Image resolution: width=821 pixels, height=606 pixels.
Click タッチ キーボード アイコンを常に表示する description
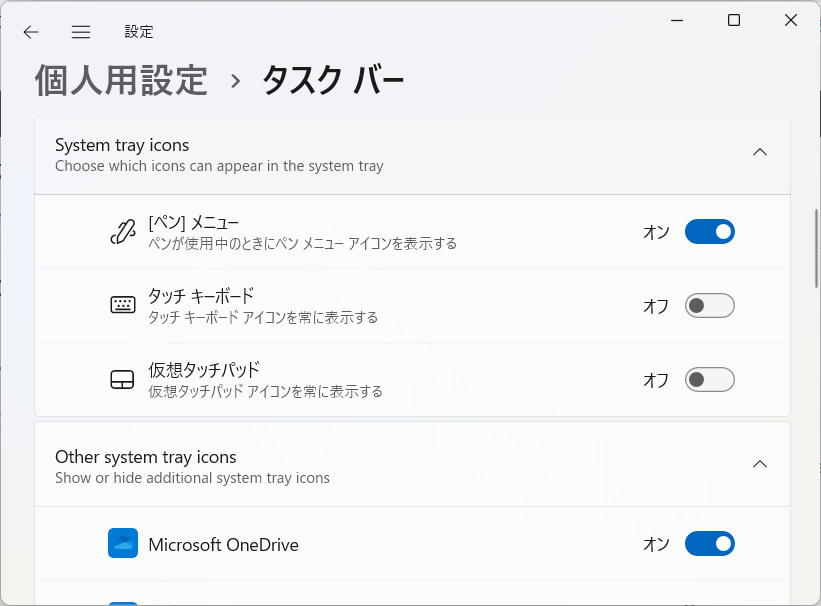[263, 317]
